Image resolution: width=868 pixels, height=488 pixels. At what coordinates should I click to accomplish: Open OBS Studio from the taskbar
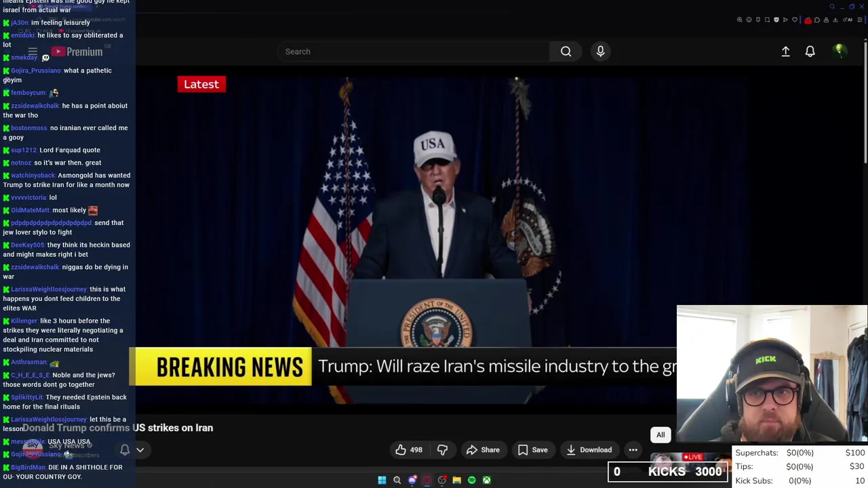[442, 480]
